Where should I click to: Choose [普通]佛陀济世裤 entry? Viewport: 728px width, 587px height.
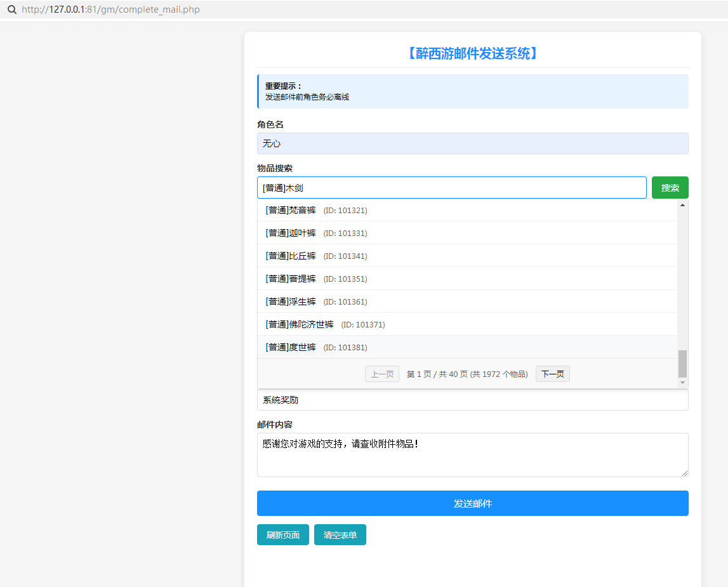point(468,324)
